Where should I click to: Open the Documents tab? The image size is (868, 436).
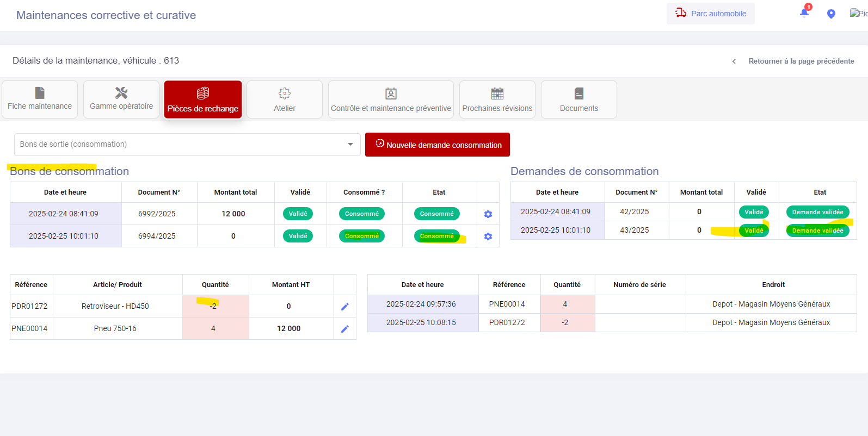pyautogui.click(x=579, y=99)
